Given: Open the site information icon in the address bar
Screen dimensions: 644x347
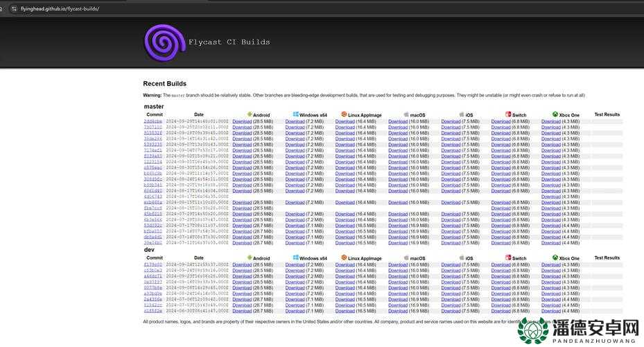Looking at the screenshot, I should coord(14,8).
